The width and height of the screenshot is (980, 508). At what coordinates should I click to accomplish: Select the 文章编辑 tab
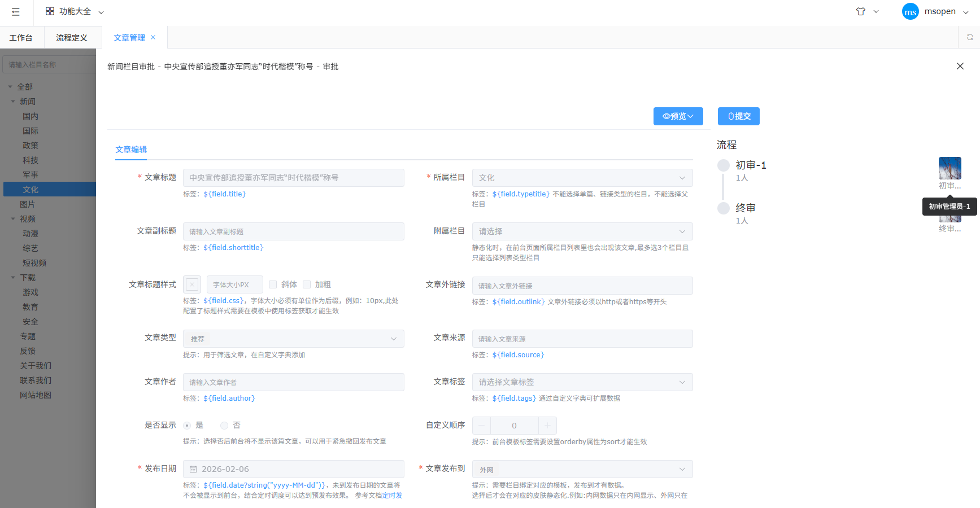[x=131, y=150]
